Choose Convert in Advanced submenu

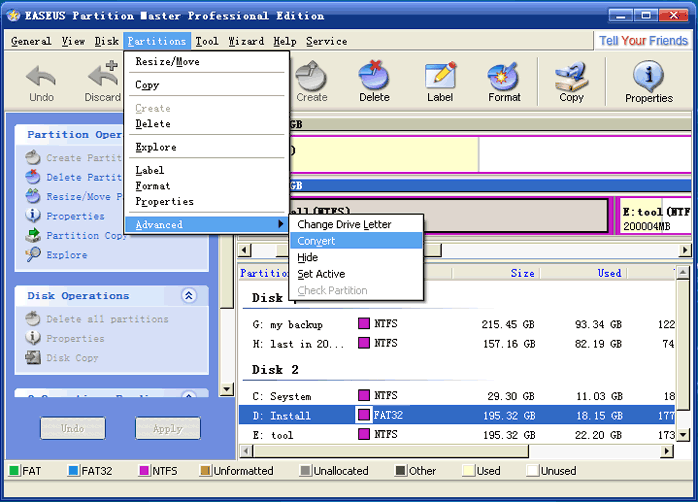356,241
